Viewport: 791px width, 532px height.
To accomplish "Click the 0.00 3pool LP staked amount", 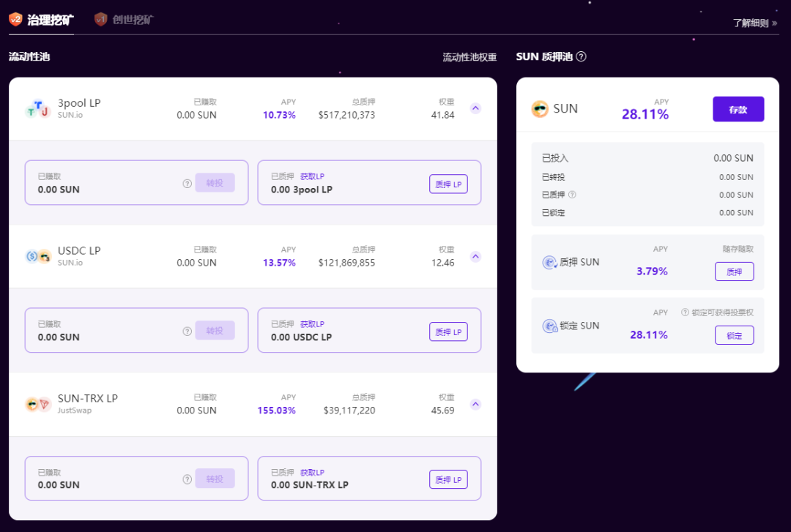I will pyautogui.click(x=302, y=190).
